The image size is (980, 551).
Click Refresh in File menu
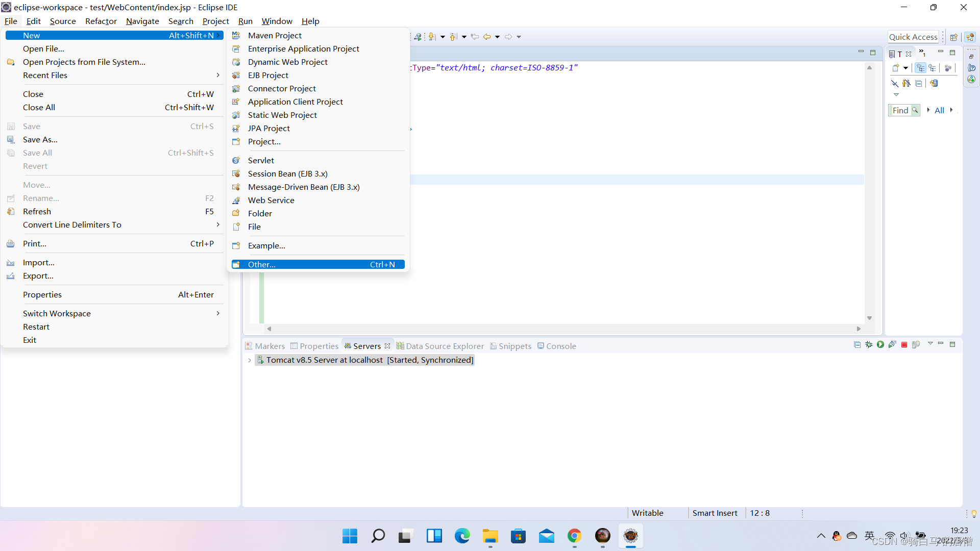tap(114, 211)
